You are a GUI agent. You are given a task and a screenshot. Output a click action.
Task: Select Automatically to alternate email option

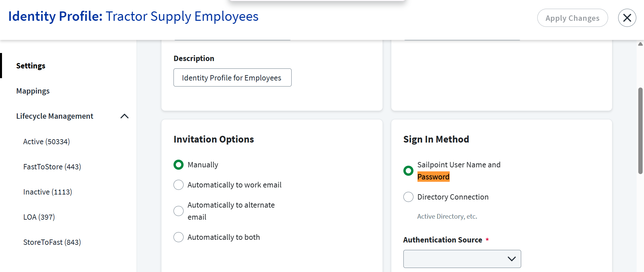[179, 211]
